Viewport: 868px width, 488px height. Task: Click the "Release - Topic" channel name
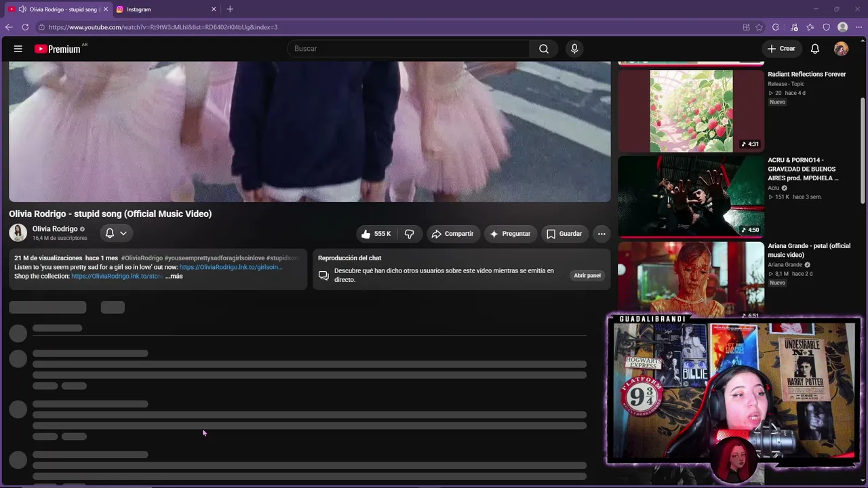pos(786,84)
